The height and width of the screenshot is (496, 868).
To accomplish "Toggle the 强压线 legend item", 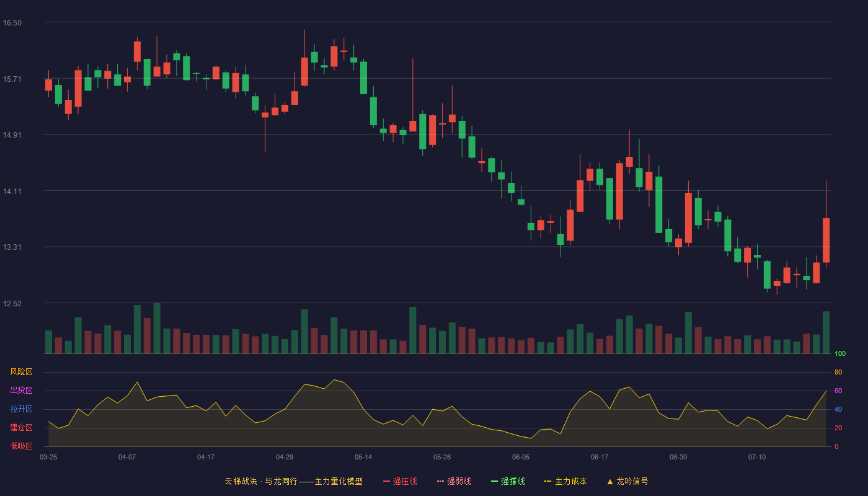I will point(400,481).
